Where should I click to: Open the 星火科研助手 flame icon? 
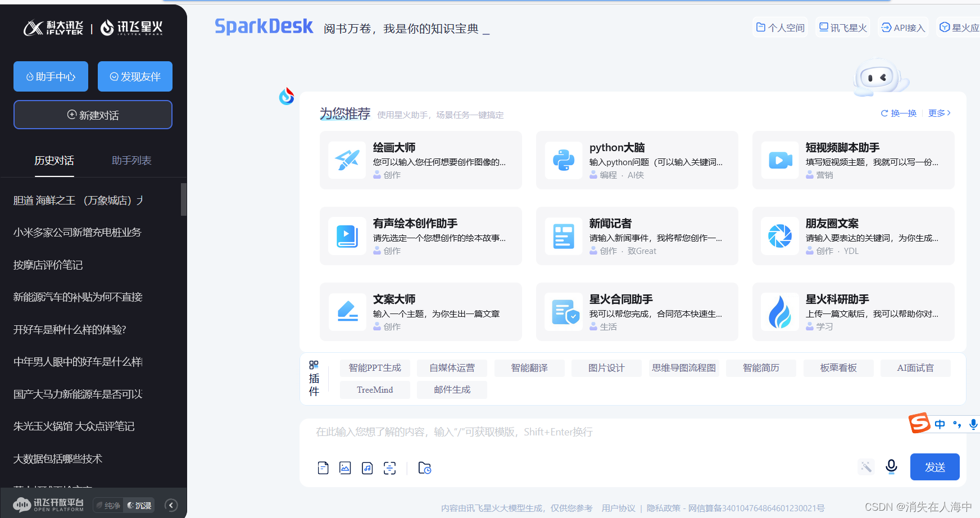(x=780, y=312)
